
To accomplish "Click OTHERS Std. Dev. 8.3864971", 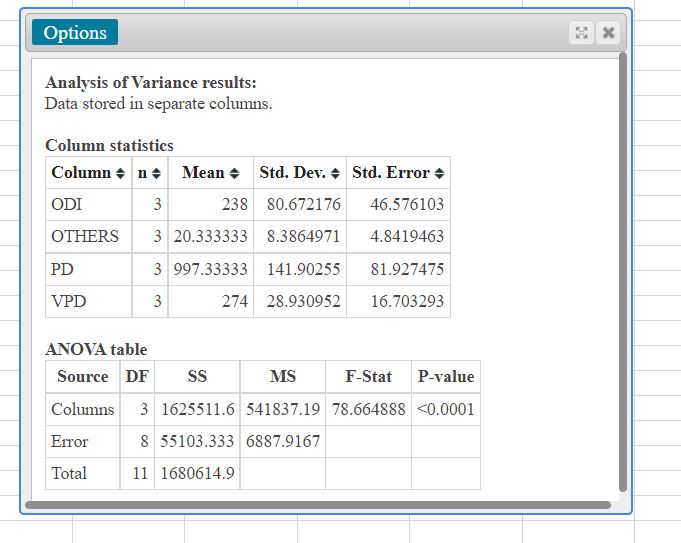I will [304, 236].
